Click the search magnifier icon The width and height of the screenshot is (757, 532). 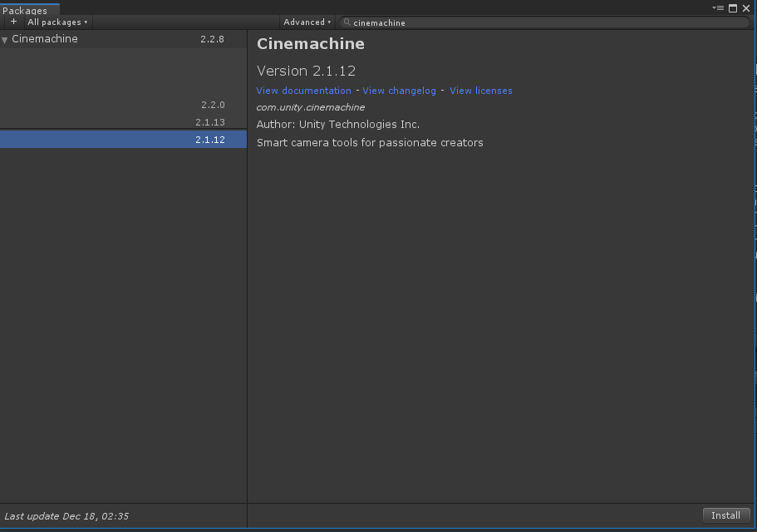(x=347, y=22)
